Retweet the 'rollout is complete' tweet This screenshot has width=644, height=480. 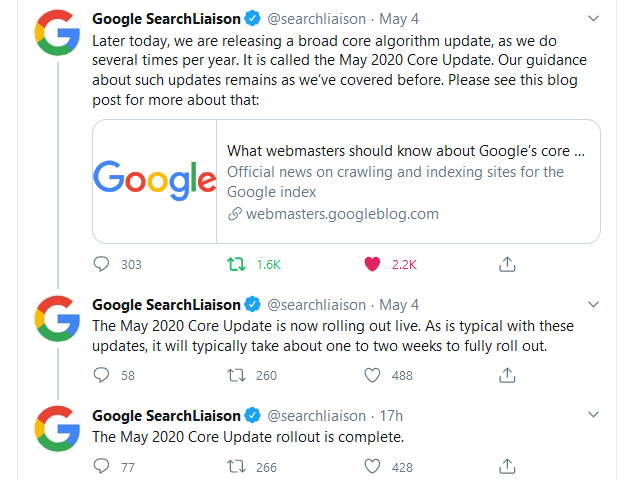[236, 466]
